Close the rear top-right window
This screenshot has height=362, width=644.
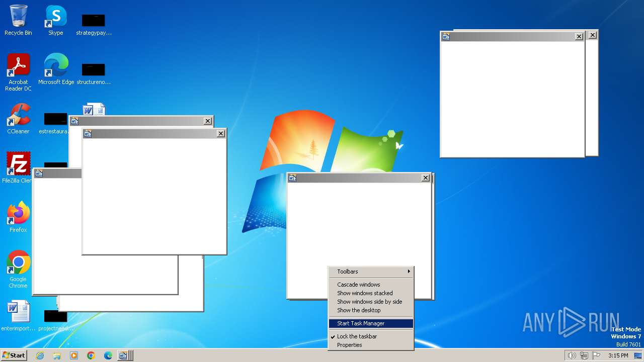pos(593,35)
